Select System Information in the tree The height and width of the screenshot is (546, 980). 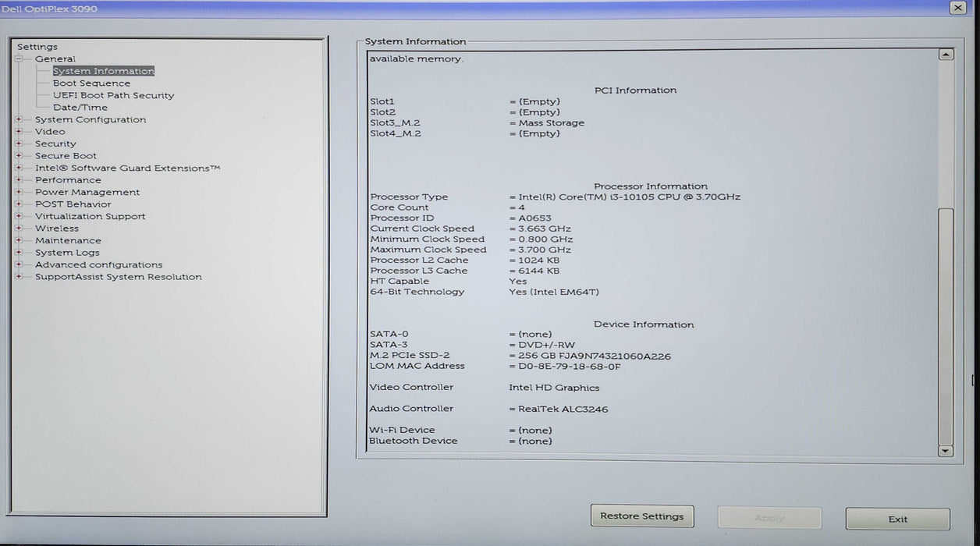coord(104,71)
